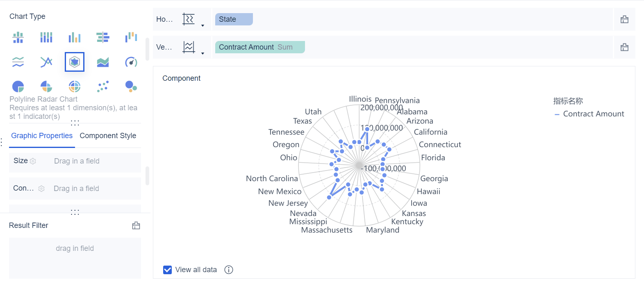This screenshot has height=282, width=644.
Task: Switch to the Graphic Properties tab
Action: tap(42, 136)
